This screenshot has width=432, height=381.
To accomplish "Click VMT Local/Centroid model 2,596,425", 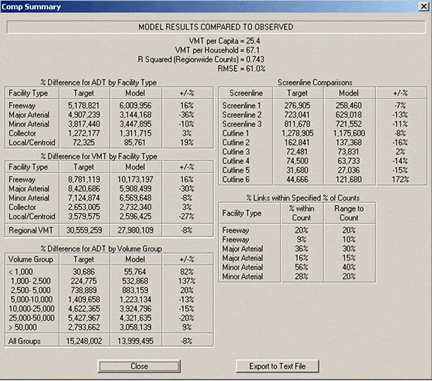I will coord(135,216).
